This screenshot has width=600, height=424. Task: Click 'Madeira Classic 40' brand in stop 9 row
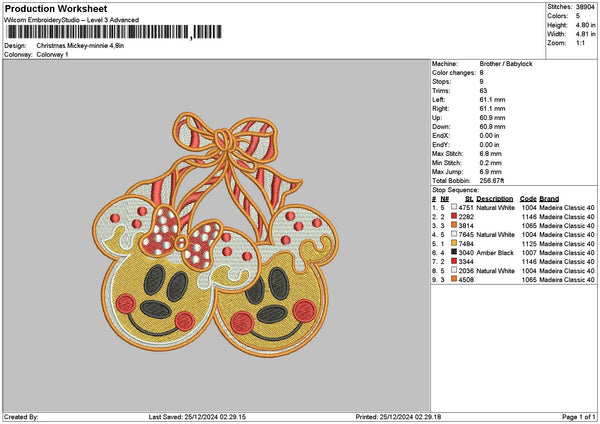[x=567, y=280]
